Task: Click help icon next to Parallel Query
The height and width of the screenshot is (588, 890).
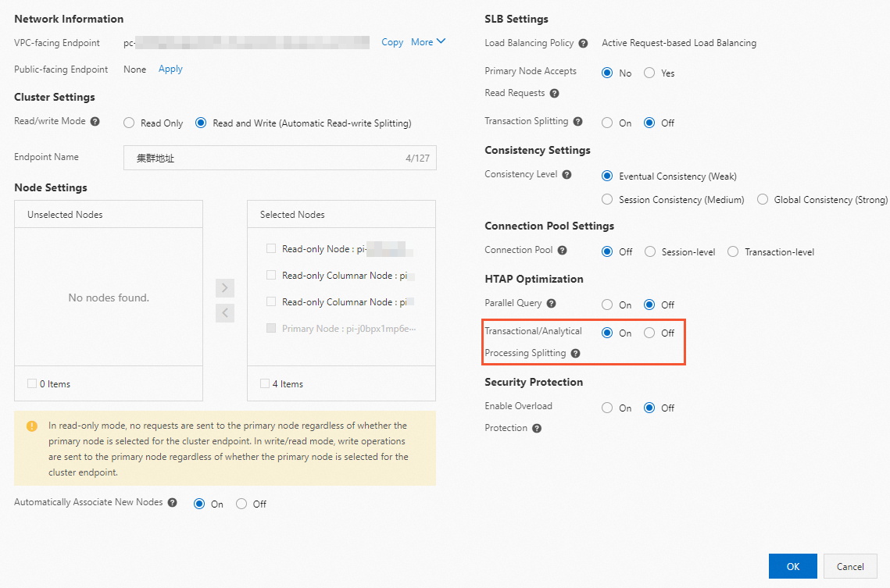Action: pyautogui.click(x=552, y=304)
